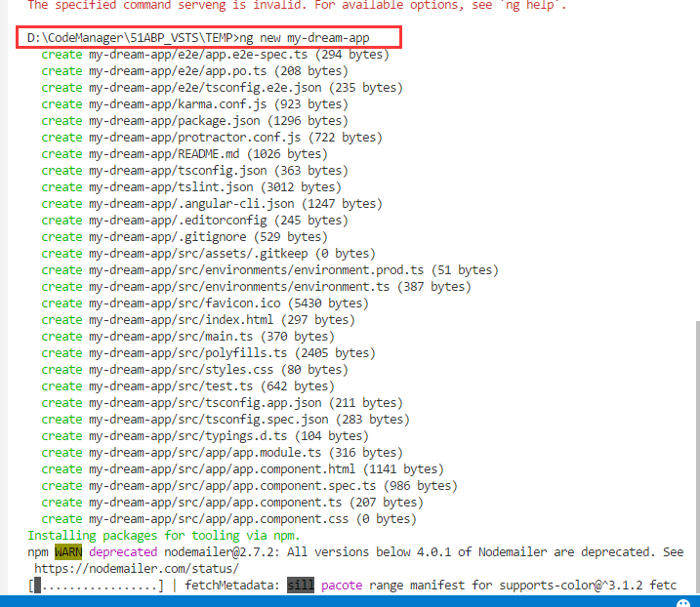Click the my-dream-app/tsconfig.json (363 bytes) line
The width and height of the screenshot is (700, 607).
pyautogui.click(x=194, y=171)
